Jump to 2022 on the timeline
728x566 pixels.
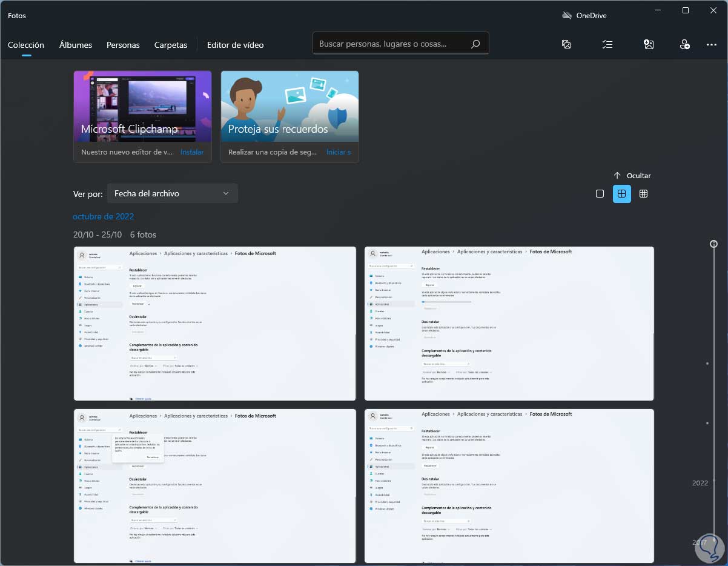[x=700, y=483]
